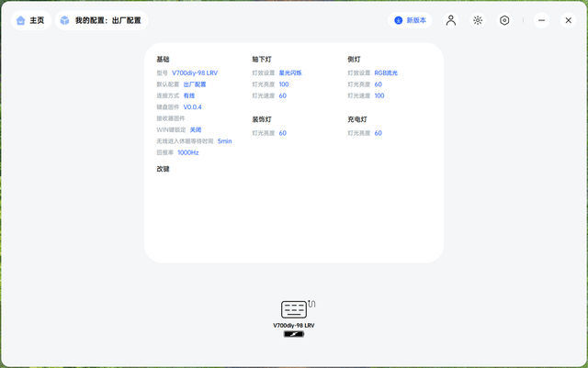The width and height of the screenshot is (588, 368).
Task: Click 轴下灯 effect value 星光闪烁
Action: [x=290, y=73]
